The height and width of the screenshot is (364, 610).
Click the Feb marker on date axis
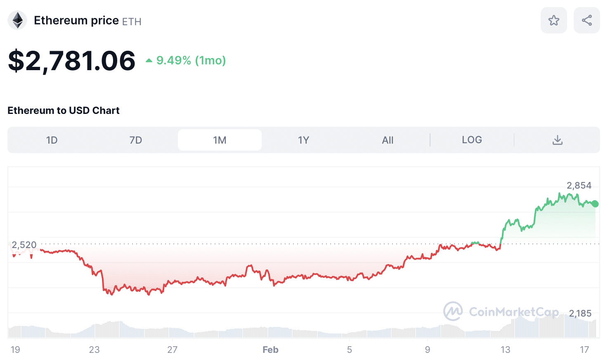pos(270,350)
